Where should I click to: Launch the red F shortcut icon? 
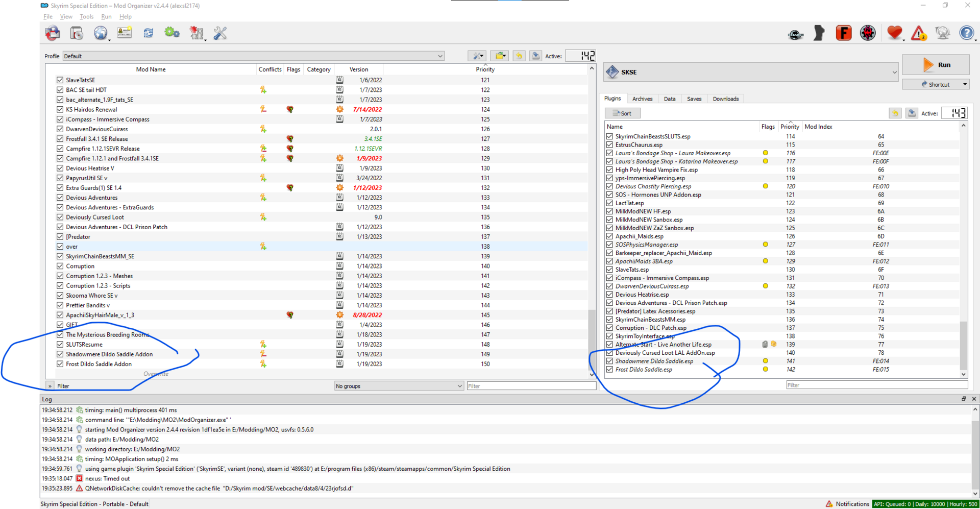(843, 33)
